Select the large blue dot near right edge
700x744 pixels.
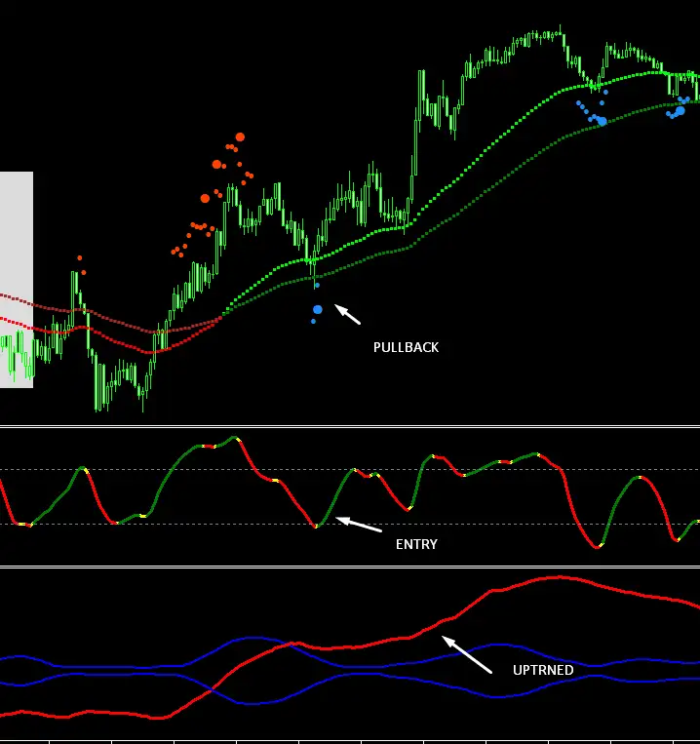coord(681,111)
